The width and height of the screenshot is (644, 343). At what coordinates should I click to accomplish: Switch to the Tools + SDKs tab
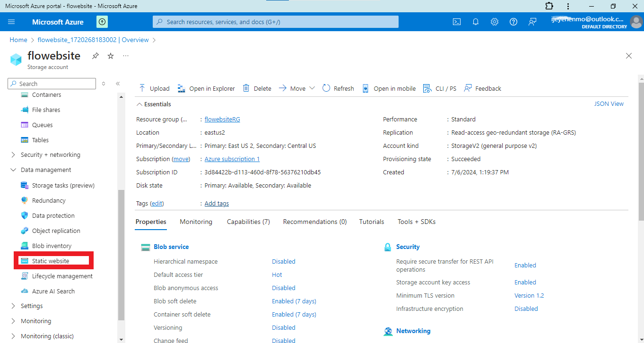[417, 222]
